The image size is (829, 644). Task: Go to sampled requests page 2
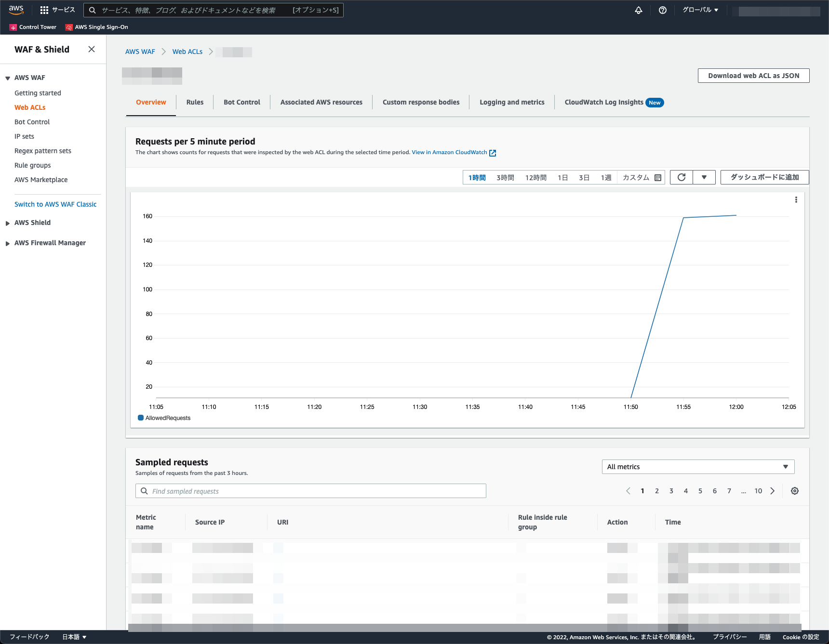click(657, 491)
